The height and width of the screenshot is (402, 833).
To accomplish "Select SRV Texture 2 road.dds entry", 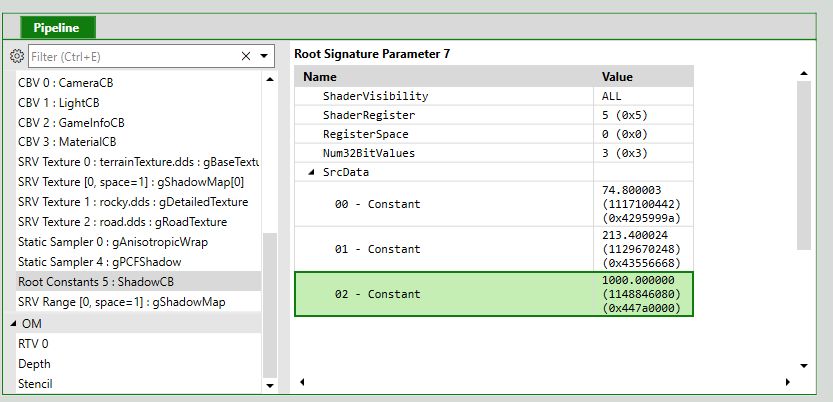I will click(138, 222).
